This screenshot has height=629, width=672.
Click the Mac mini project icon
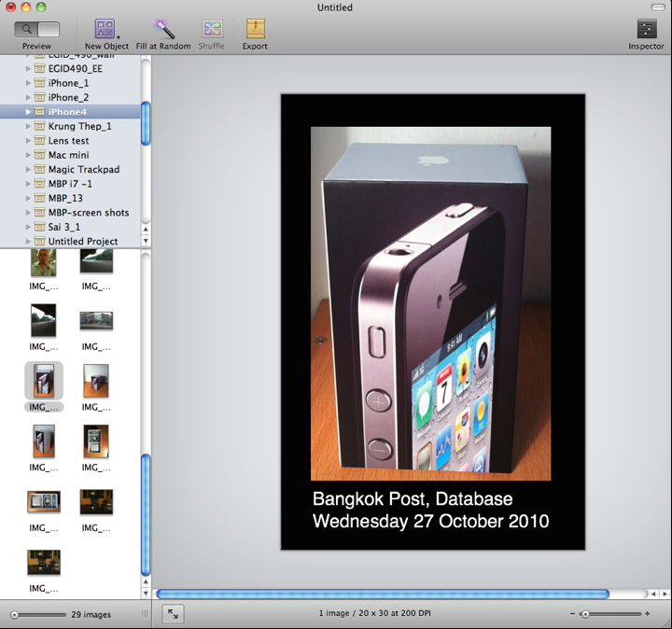(x=39, y=155)
